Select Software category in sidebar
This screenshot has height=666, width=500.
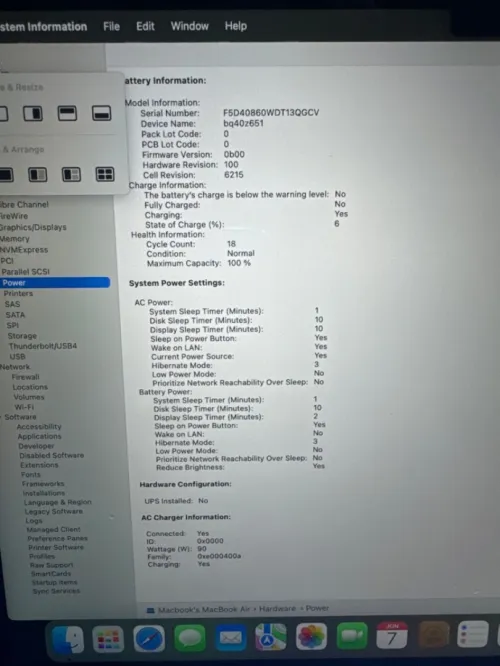[20, 417]
